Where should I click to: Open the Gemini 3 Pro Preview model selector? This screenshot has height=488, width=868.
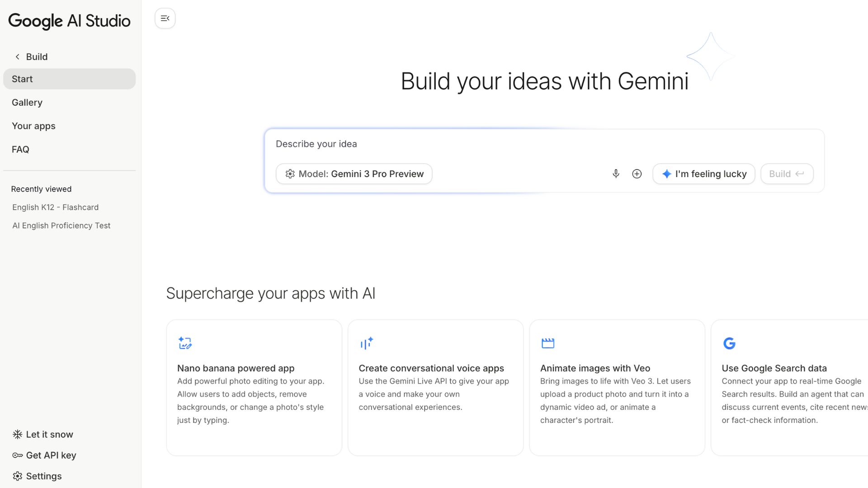point(354,174)
